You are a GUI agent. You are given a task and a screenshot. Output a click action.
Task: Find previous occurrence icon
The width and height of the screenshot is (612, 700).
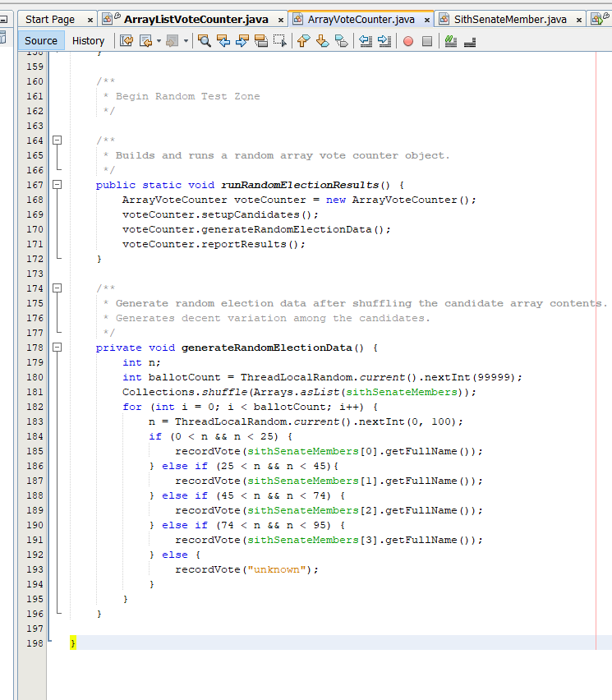click(223, 41)
